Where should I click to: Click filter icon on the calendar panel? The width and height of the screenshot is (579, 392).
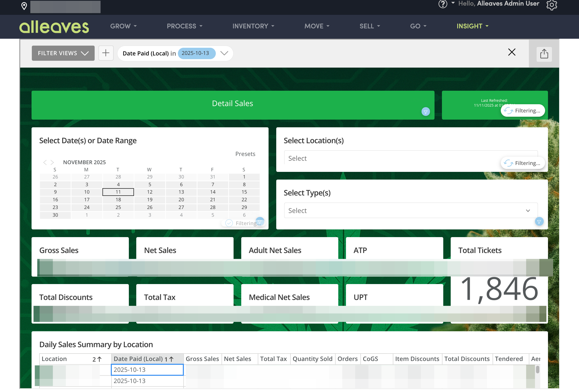[x=260, y=221]
